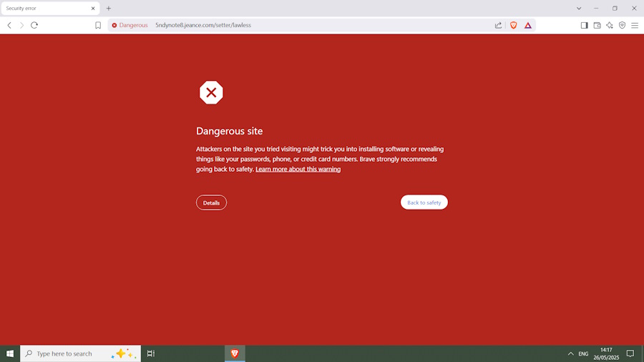Open Windows Task View from taskbar
Image resolution: width=644 pixels, height=362 pixels.
(151, 353)
